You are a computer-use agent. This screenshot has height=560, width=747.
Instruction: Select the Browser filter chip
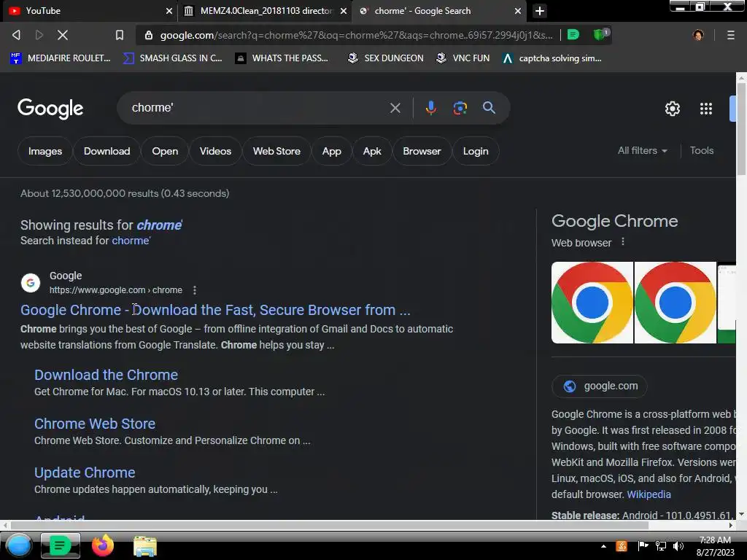coord(422,151)
